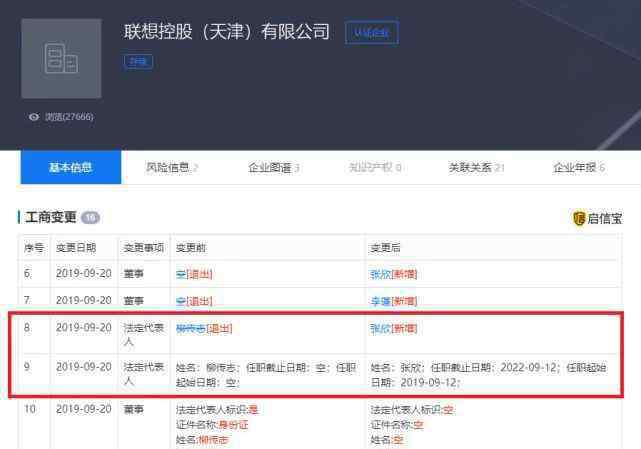641x449 pixels.
Task: Open the 张欣 link in row 8
Action: [x=381, y=328]
